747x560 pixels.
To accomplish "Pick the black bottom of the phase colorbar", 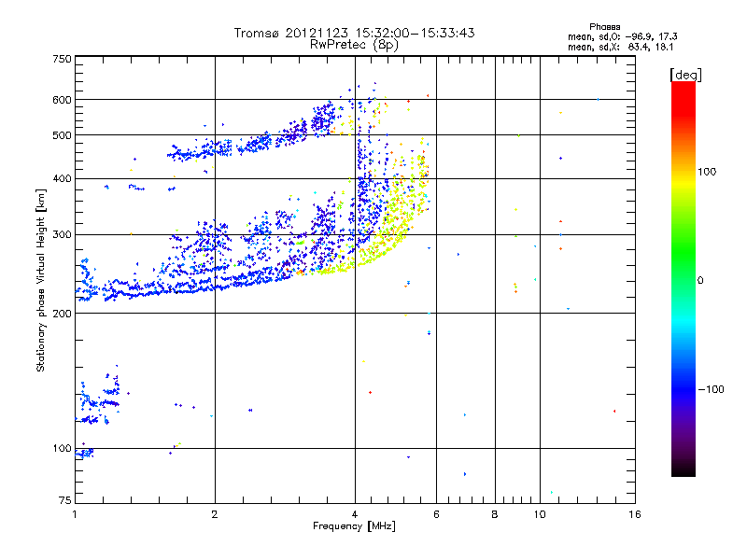I will pyautogui.click(x=684, y=469).
